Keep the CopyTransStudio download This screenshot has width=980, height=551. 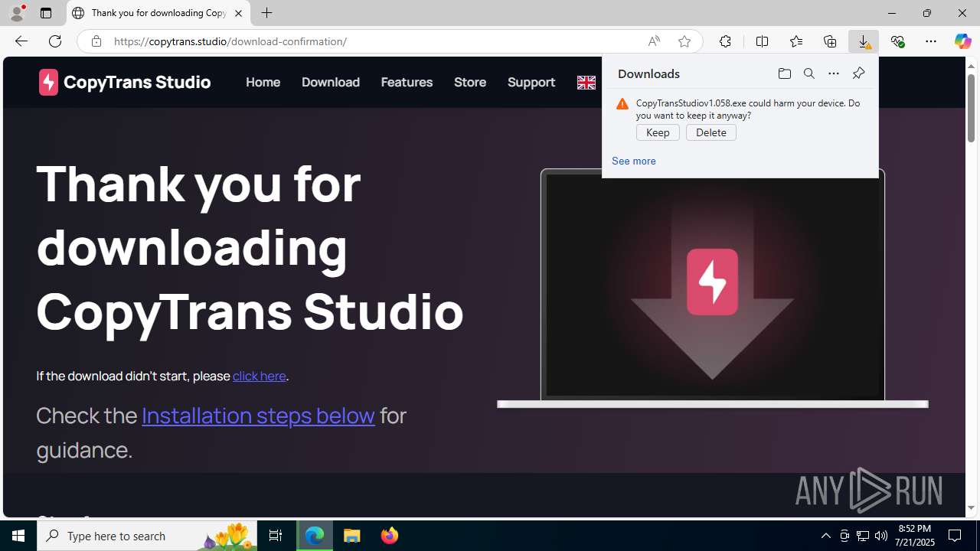(658, 132)
